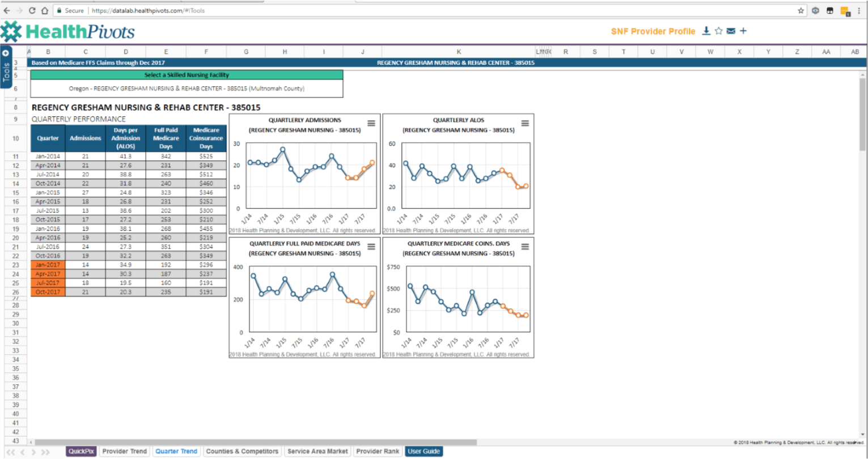
Task: Click Full Paid Medicare Days header
Action: click(x=166, y=138)
